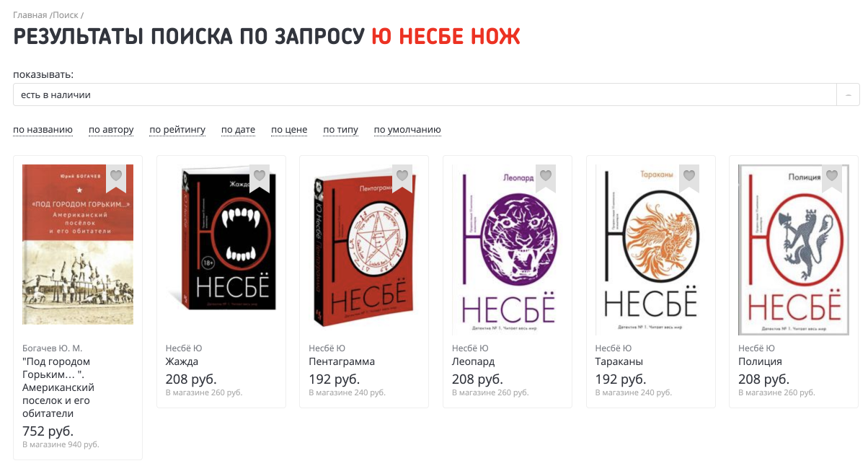This screenshot has width=868, height=466.
Task: Sort results 'по автору'
Action: pos(111,130)
